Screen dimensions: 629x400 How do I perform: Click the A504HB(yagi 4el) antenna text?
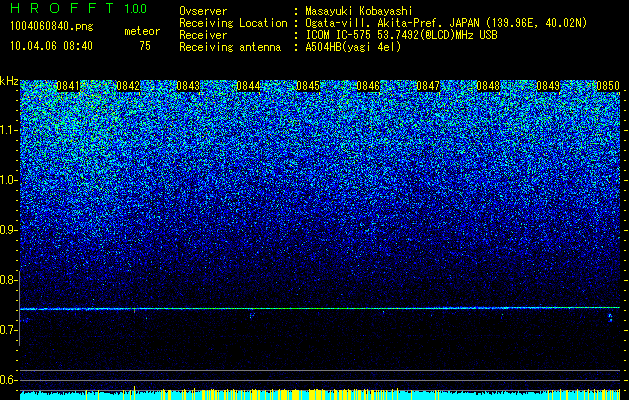[353, 47]
